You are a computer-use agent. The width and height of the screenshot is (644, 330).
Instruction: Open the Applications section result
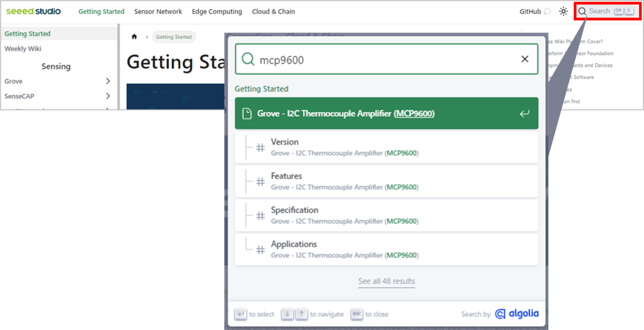(386, 249)
